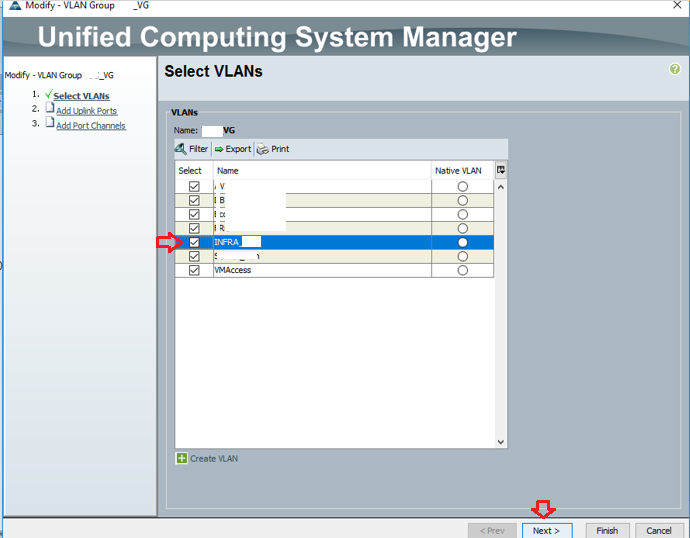Click the scroll up arrow of VLAN table

[x=500, y=187]
